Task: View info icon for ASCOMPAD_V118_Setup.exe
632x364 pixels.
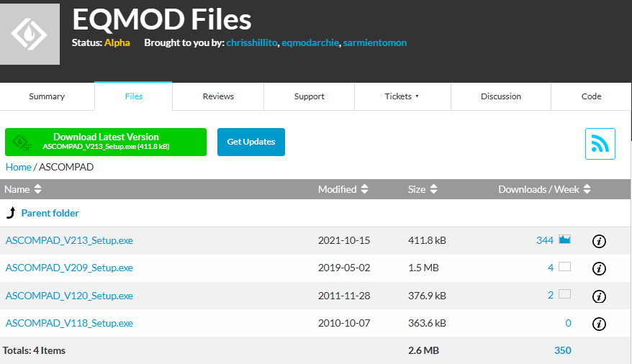Action: coord(598,324)
